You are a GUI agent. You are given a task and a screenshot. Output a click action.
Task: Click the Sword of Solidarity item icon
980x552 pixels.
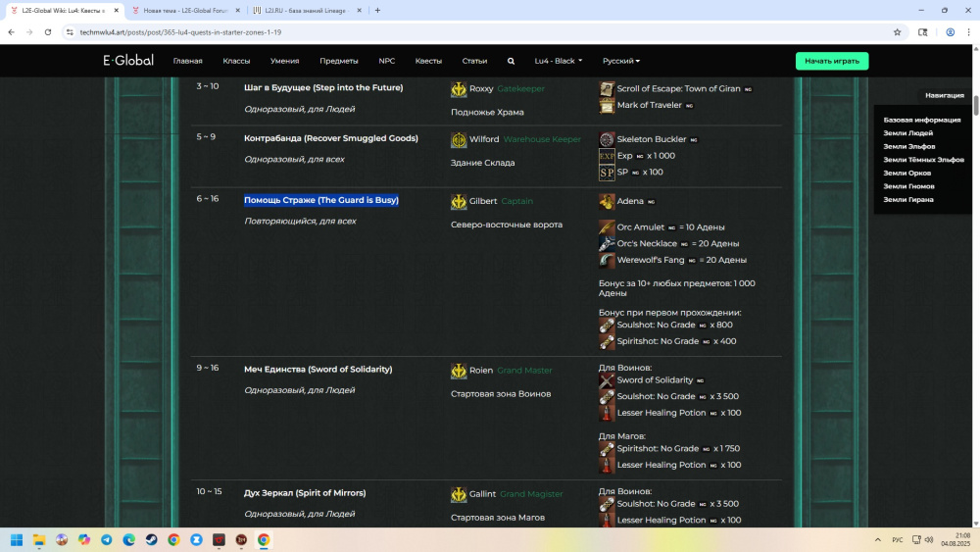pos(607,380)
